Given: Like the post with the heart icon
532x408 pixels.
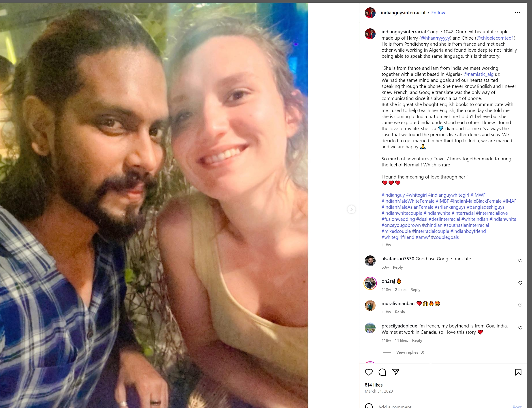Looking at the screenshot, I should coord(369,372).
